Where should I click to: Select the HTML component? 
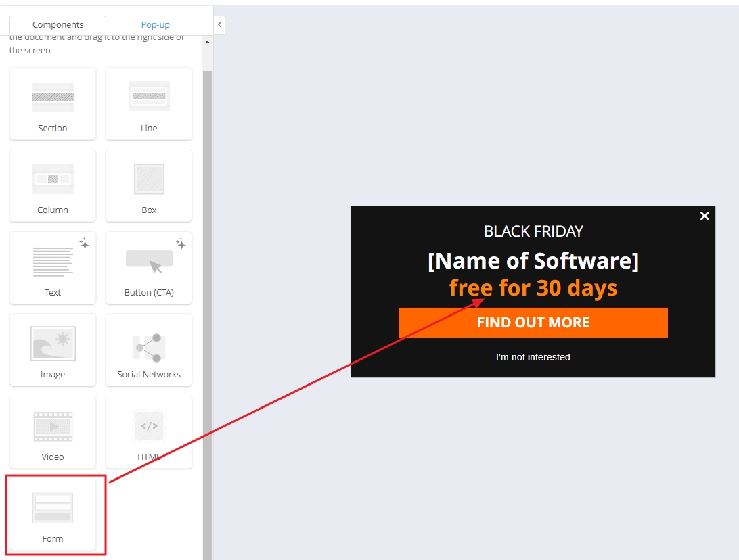(149, 432)
